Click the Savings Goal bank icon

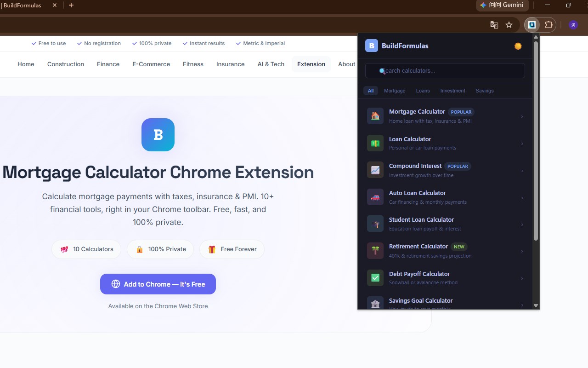click(x=375, y=303)
